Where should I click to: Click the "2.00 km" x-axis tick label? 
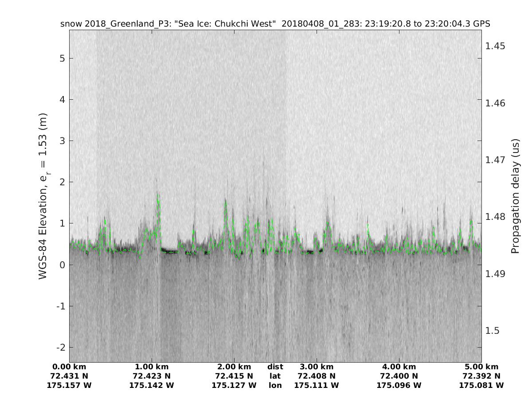[x=234, y=367]
